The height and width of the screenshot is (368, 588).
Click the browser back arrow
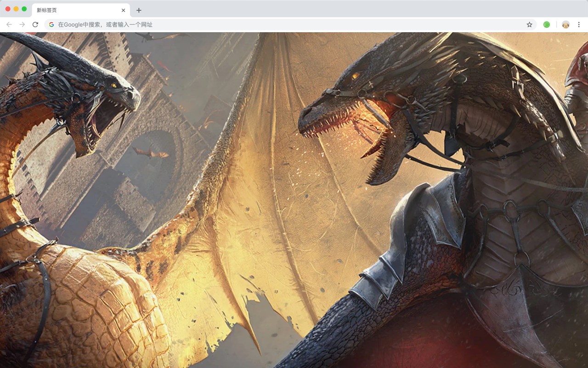[x=9, y=24]
